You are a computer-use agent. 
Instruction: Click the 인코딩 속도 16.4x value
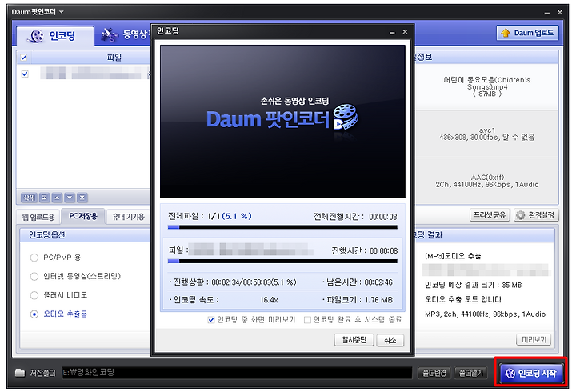pyautogui.click(x=269, y=300)
